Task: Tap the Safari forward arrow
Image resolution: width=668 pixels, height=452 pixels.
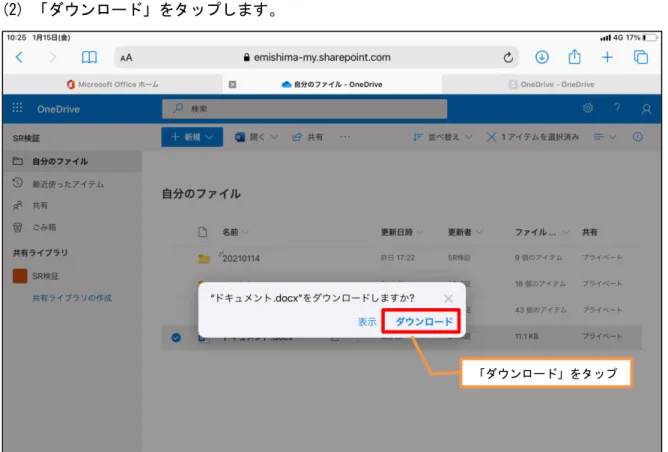Action: [x=52, y=57]
